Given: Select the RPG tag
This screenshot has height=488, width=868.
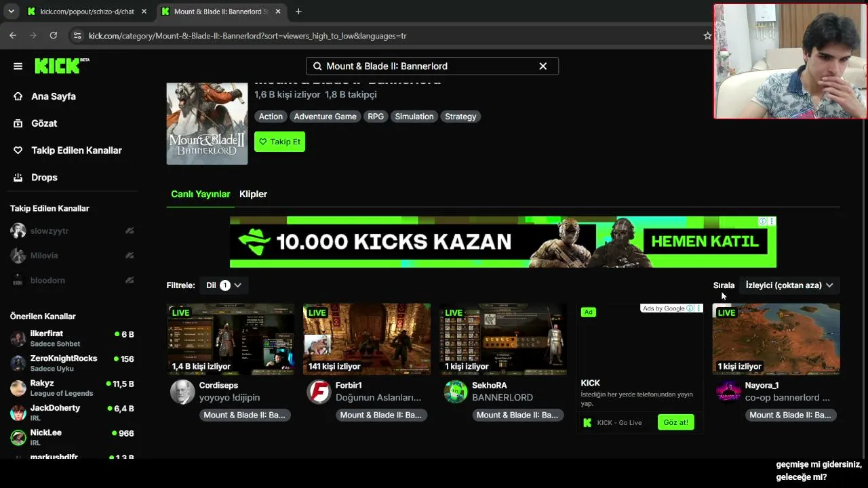Looking at the screenshot, I should tap(376, 117).
